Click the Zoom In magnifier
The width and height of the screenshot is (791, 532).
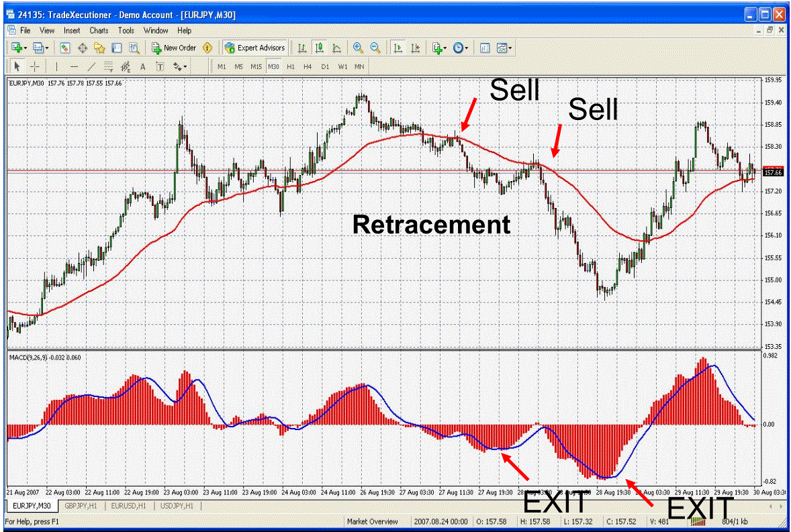(x=358, y=48)
